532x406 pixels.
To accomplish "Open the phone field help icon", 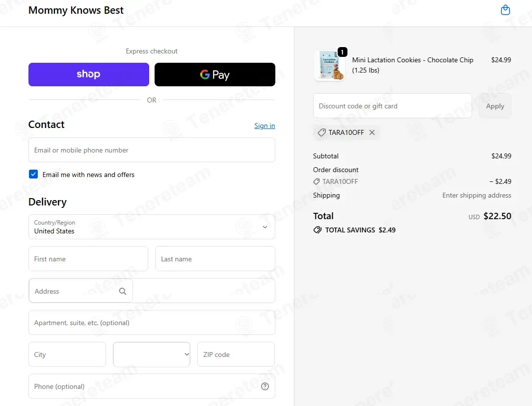I will [x=265, y=386].
